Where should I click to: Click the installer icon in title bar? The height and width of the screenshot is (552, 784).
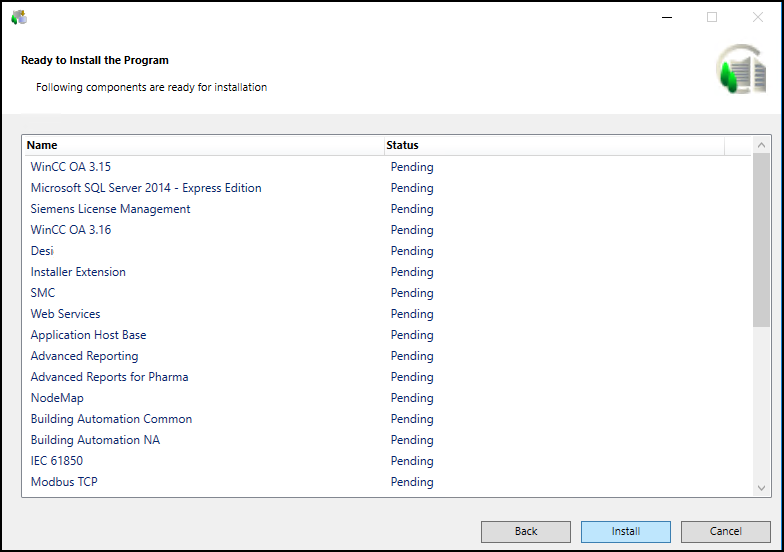click(x=19, y=17)
